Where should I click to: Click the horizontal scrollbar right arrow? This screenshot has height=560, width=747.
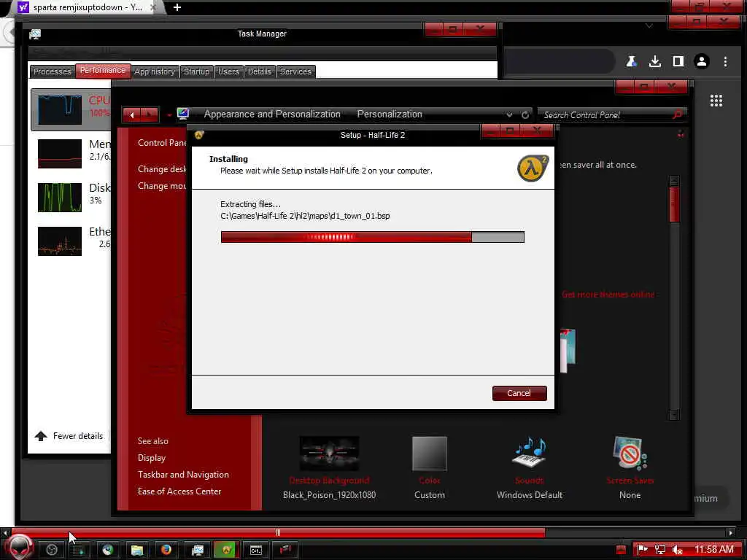[731, 532]
